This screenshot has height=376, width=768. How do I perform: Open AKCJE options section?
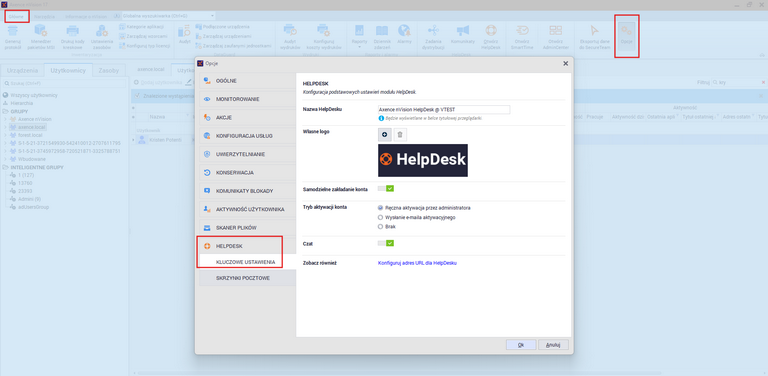[246, 118]
